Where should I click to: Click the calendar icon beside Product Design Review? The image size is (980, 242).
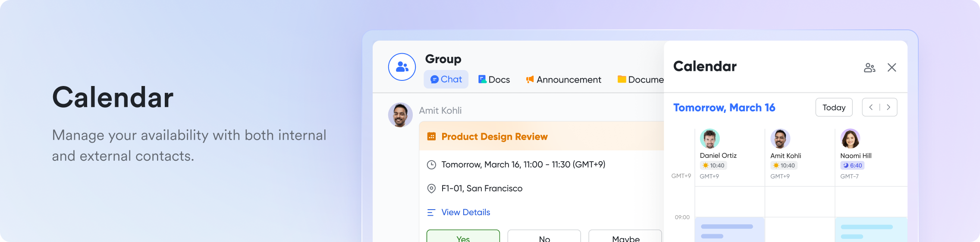tap(431, 137)
